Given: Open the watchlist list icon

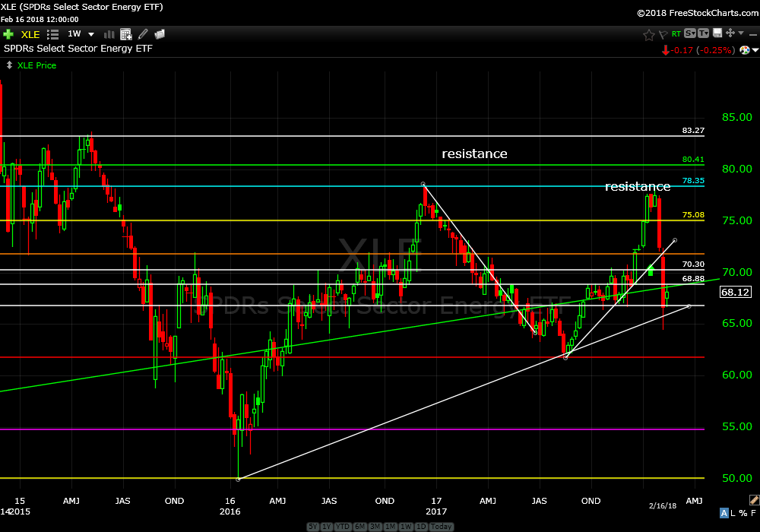Looking at the screenshot, I should point(53,34).
